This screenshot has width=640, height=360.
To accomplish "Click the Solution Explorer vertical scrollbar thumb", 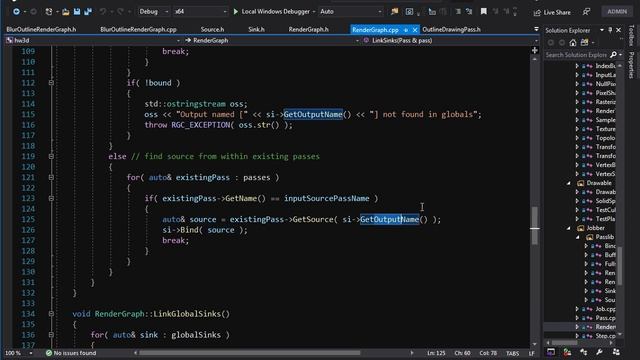I will pos(620,266).
